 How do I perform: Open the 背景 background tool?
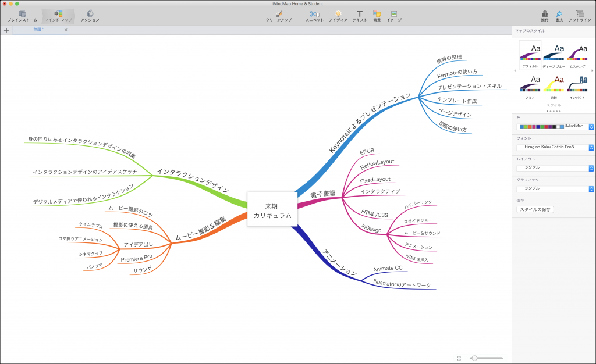coord(377,15)
